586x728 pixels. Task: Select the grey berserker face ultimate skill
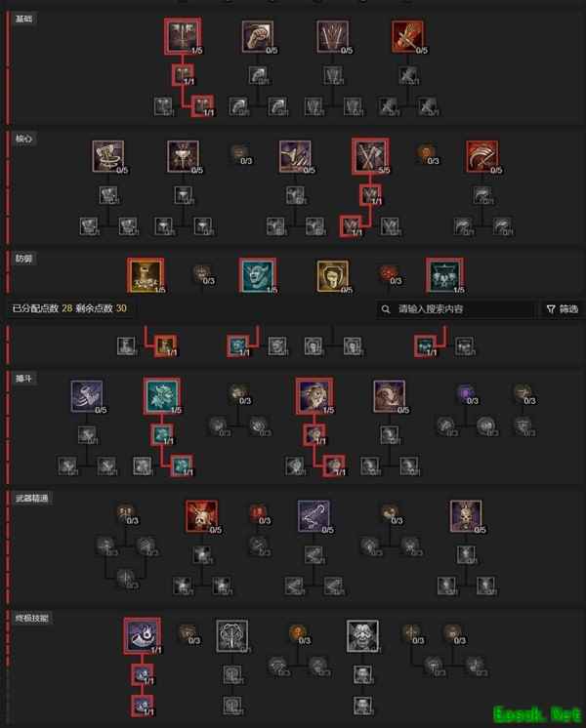[x=362, y=636]
